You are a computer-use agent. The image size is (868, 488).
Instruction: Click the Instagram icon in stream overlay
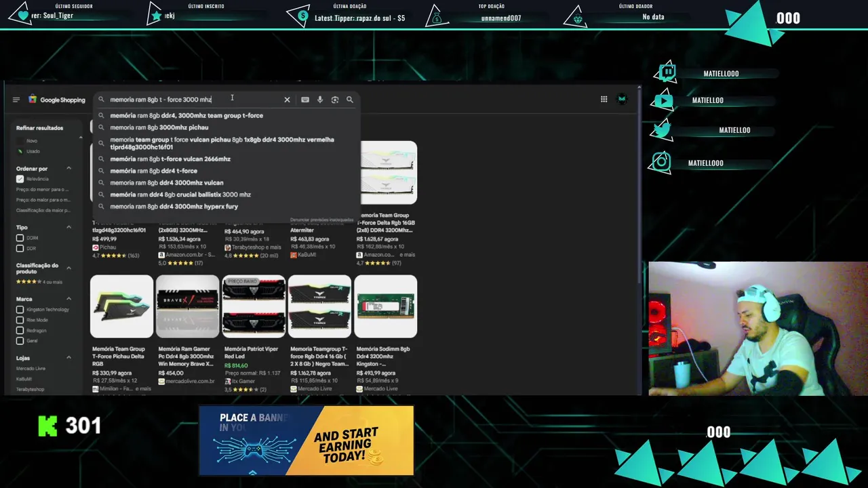[661, 161]
